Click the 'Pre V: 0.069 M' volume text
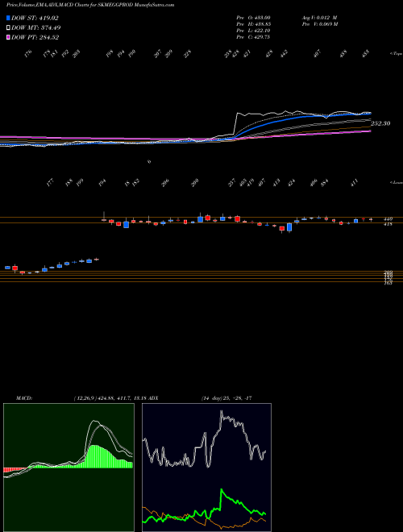The image size is (403, 532). (x=319, y=24)
